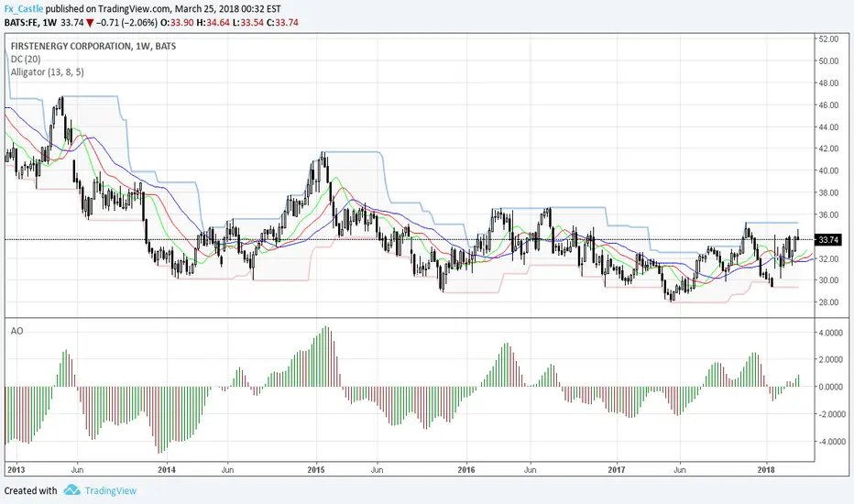Open the Fx_Castle author link
The height and width of the screenshot is (504, 854).
(24, 9)
